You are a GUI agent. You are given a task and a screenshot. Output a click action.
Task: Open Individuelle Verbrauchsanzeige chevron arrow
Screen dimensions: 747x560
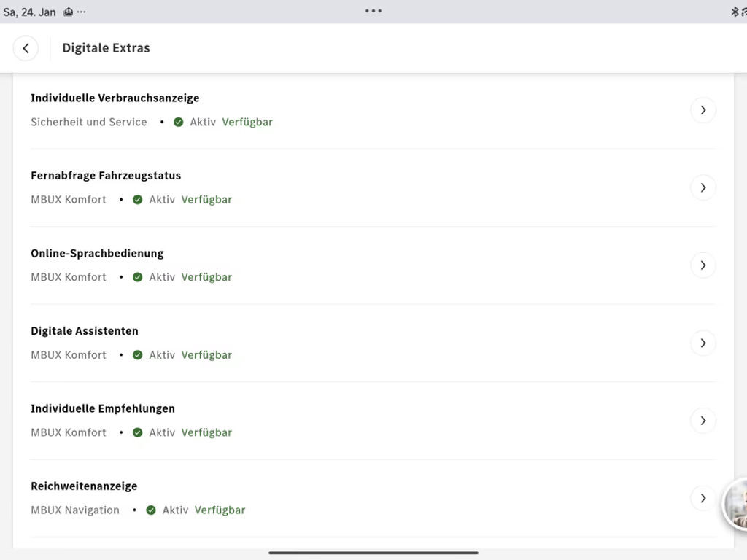(703, 110)
